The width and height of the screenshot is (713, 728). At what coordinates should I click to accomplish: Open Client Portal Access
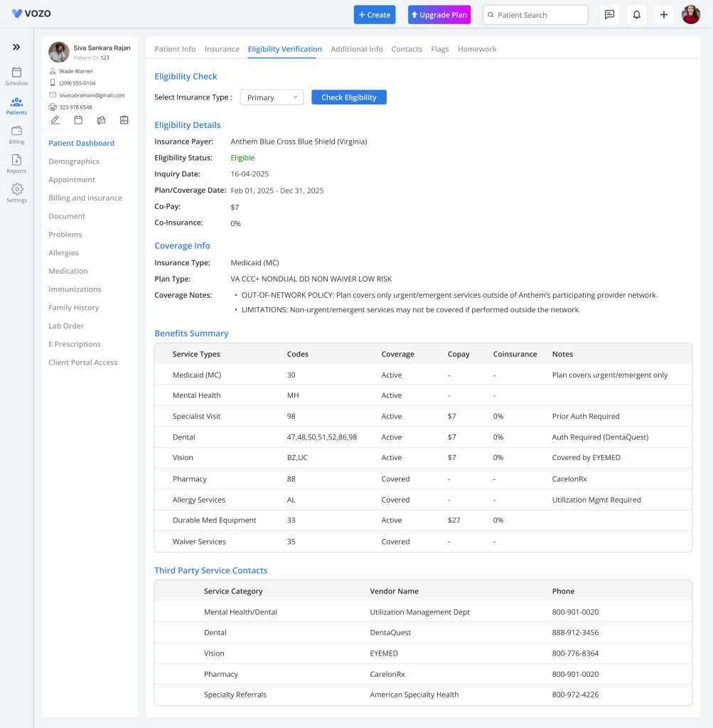click(83, 363)
